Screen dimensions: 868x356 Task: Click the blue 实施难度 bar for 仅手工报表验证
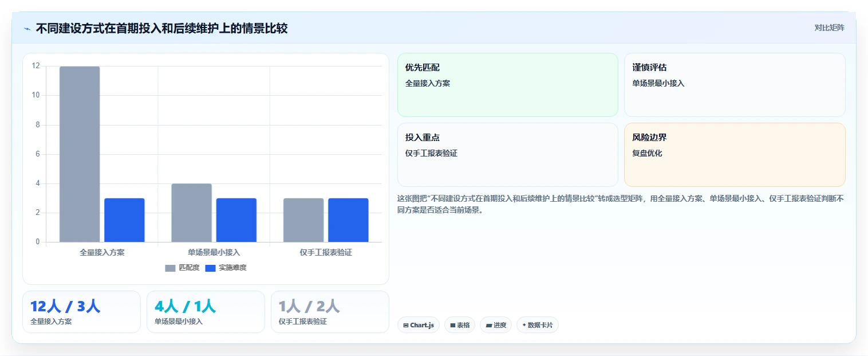pos(348,220)
